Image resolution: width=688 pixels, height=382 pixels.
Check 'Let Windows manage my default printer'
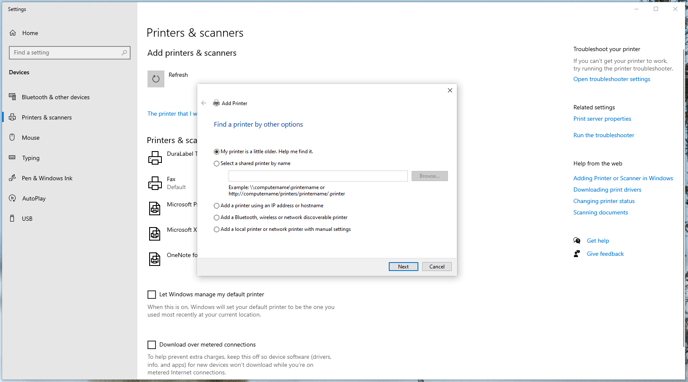(151, 294)
